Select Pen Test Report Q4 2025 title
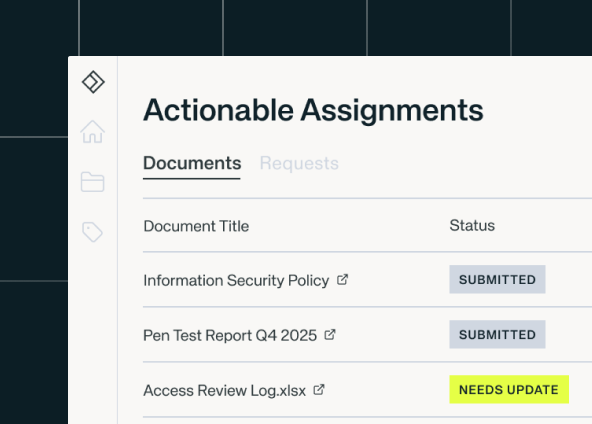Image resolution: width=592 pixels, height=424 pixels. (x=230, y=335)
